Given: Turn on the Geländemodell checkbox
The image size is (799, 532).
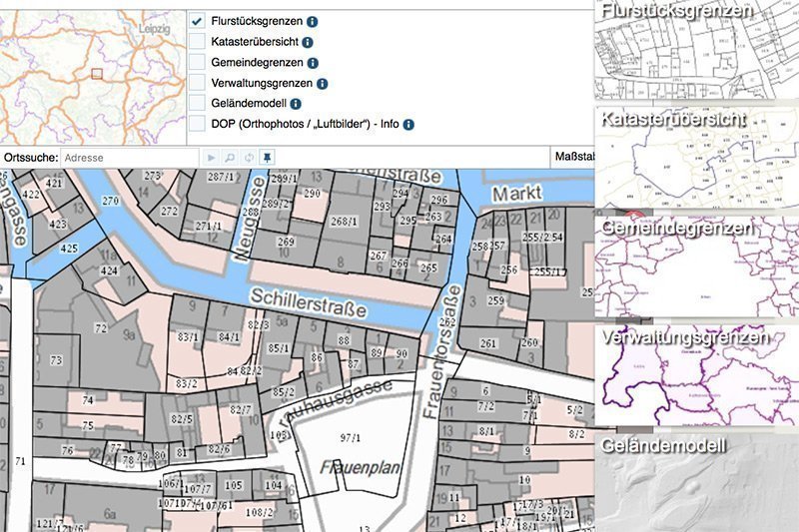Looking at the screenshot, I should [198, 104].
